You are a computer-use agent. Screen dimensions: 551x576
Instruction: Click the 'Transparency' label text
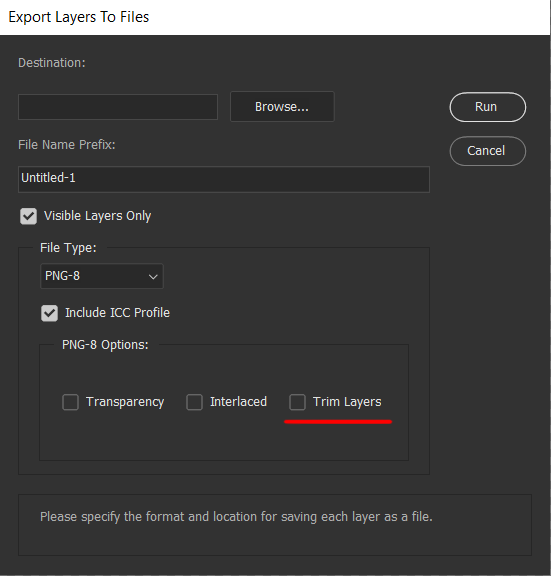coord(125,402)
